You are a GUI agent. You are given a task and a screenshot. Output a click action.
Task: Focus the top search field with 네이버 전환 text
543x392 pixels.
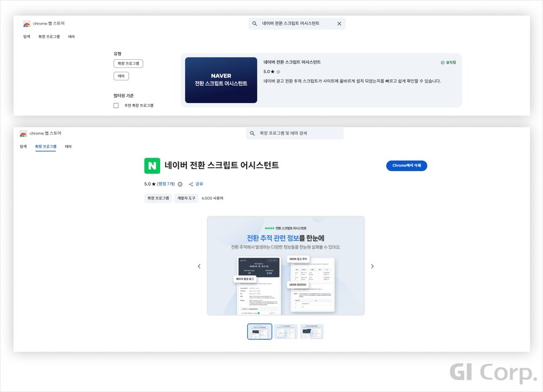coord(297,23)
